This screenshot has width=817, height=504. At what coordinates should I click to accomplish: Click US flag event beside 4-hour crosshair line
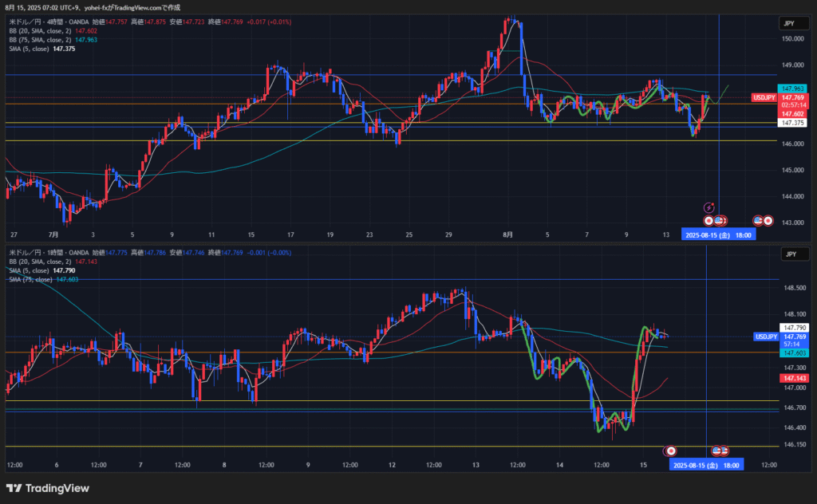tap(719, 221)
